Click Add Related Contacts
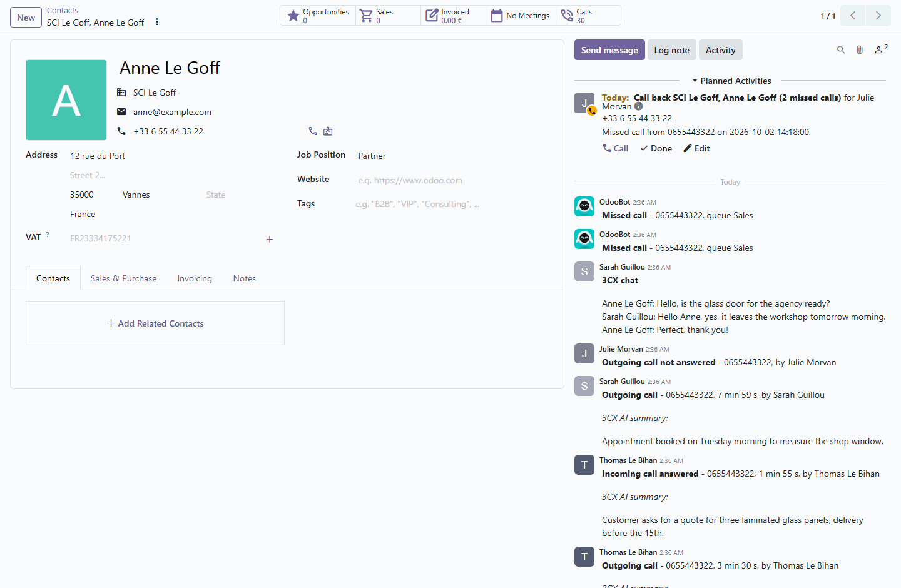Screen dimensions: 901x588 point(155,323)
